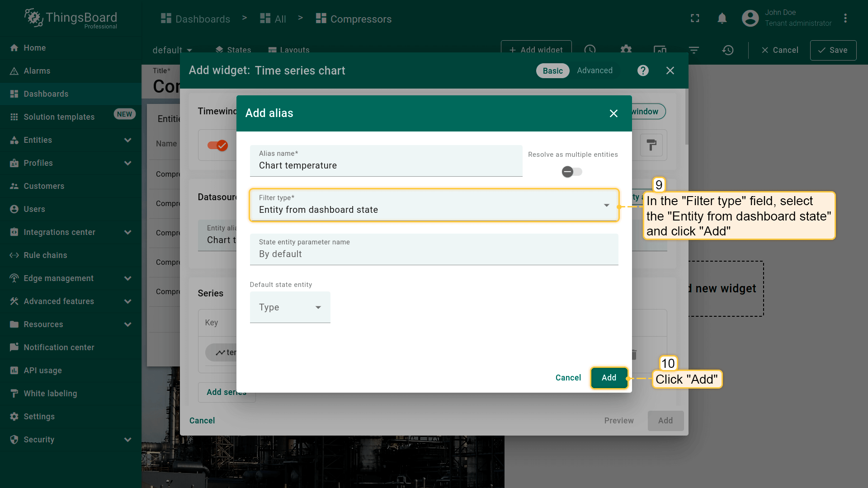Image resolution: width=868 pixels, height=488 pixels.
Task: Click the notifications bell icon
Action: pos(722,19)
